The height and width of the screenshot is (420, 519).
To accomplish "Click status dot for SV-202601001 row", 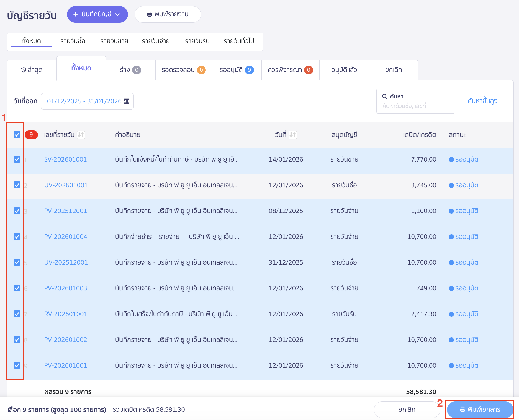I will (x=451, y=160).
